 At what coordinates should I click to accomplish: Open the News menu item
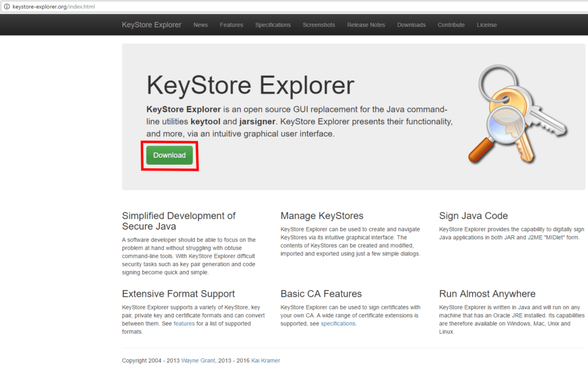click(200, 25)
